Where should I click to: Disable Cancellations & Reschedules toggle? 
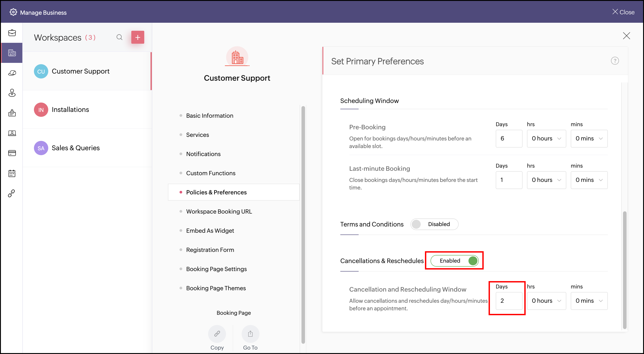[x=454, y=261]
